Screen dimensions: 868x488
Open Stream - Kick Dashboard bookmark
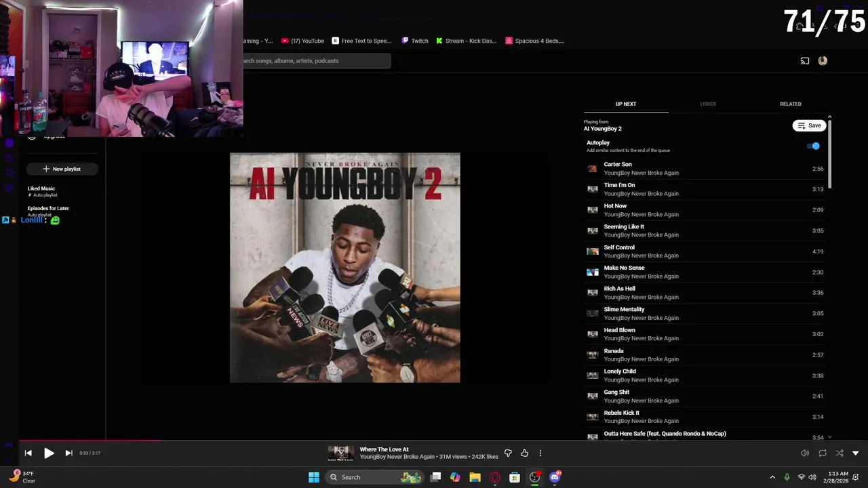(x=467, y=41)
